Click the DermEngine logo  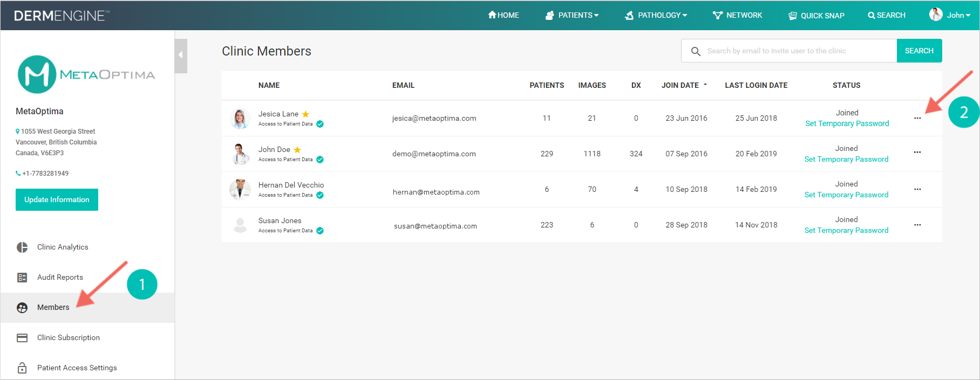pos(62,16)
